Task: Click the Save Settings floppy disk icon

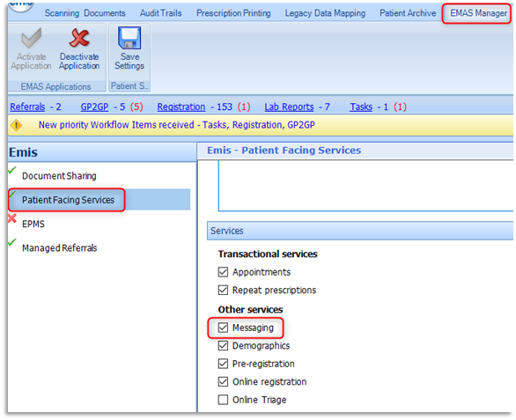Action: pos(129,38)
